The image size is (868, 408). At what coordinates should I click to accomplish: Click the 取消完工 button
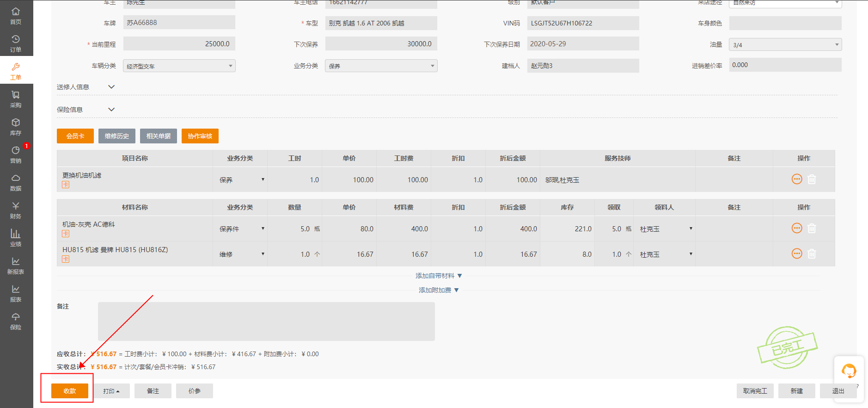pyautogui.click(x=755, y=391)
